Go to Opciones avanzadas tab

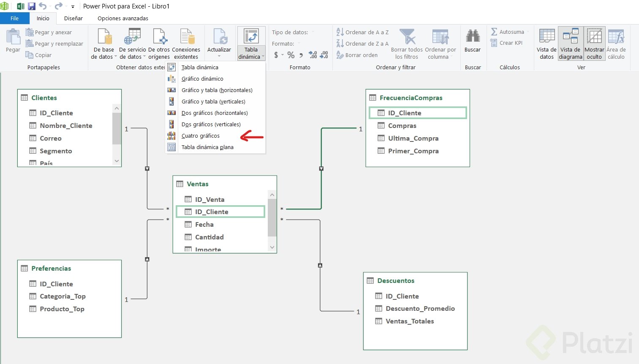click(123, 18)
